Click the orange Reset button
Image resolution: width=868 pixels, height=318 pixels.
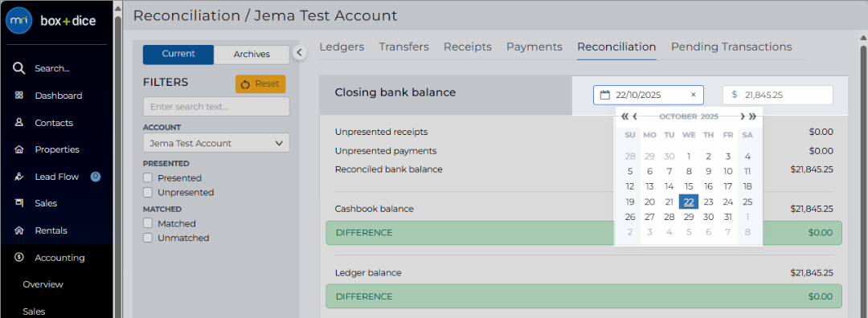click(260, 84)
